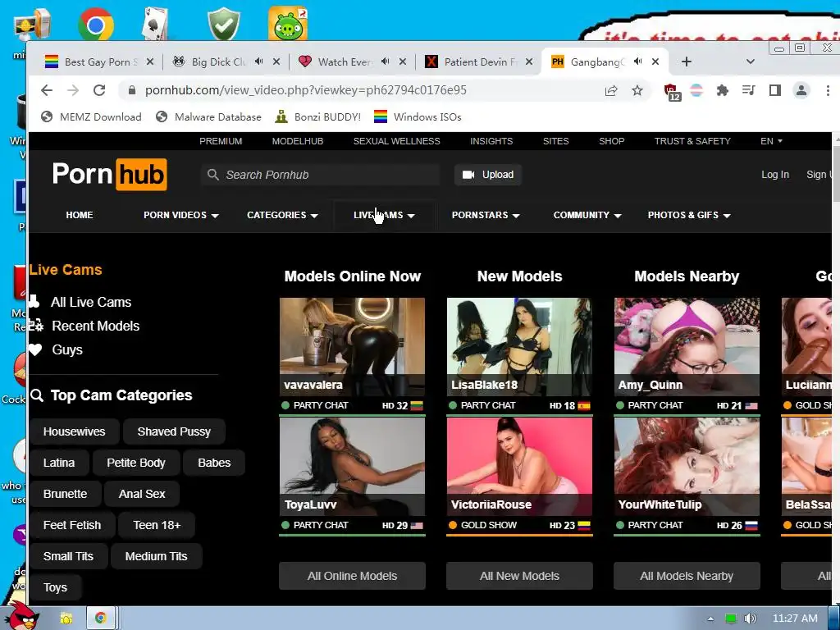Show hidden system tray icons
The image size is (840, 630).
tap(710, 619)
